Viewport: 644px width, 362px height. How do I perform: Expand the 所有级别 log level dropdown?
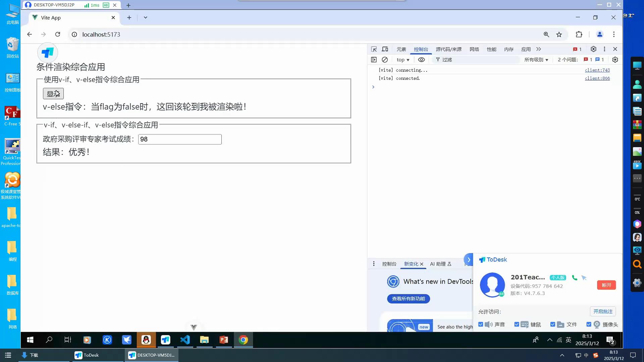[536, 60]
